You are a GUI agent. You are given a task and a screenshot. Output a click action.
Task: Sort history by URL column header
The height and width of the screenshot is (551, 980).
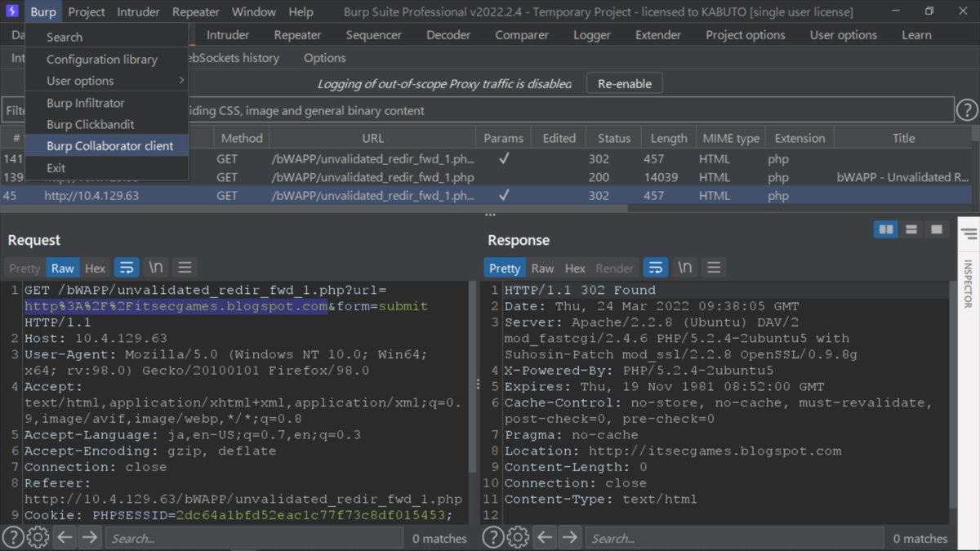coord(372,138)
